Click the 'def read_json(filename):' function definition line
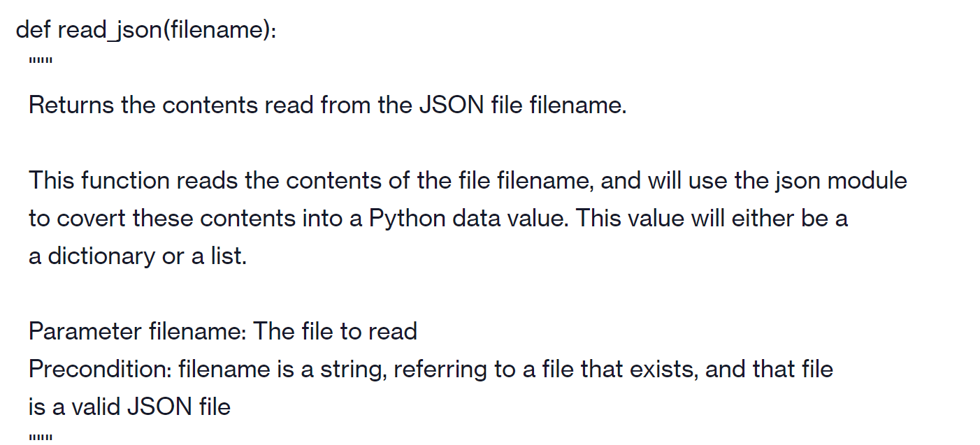Image resolution: width=980 pixels, height=445 pixels. pyautogui.click(x=146, y=30)
